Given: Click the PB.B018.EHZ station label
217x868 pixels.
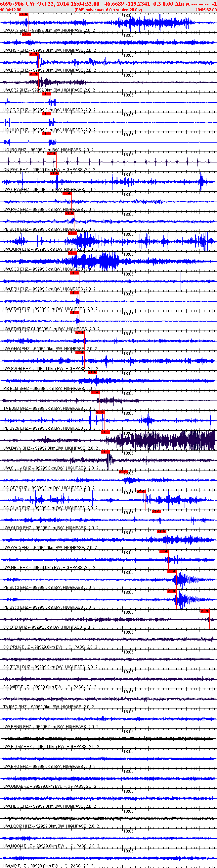Looking at the screenshot, I should (50, 229).
